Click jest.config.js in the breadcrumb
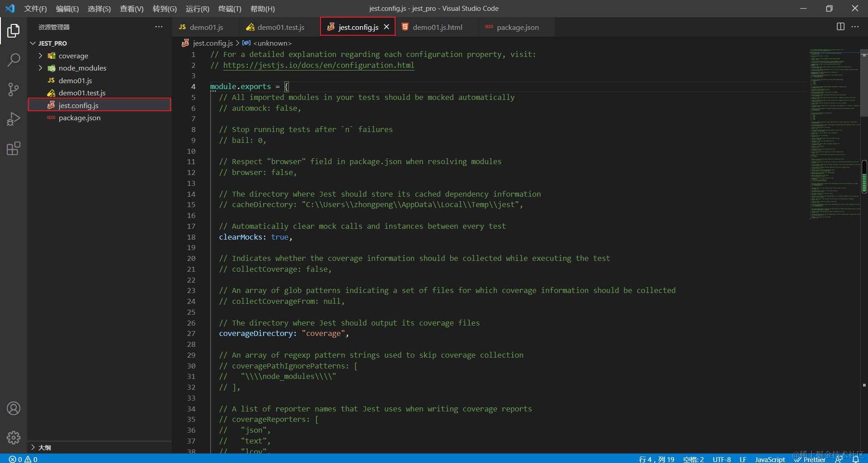The image size is (868, 463). click(x=213, y=43)
